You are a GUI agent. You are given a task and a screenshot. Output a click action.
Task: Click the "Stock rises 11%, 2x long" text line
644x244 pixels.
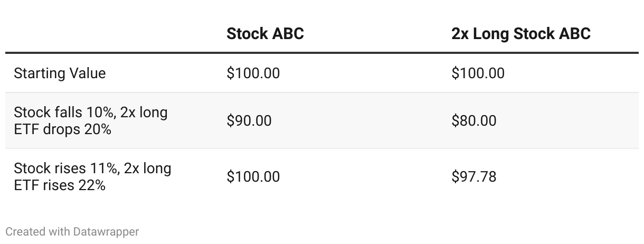[x=92, y=168]
